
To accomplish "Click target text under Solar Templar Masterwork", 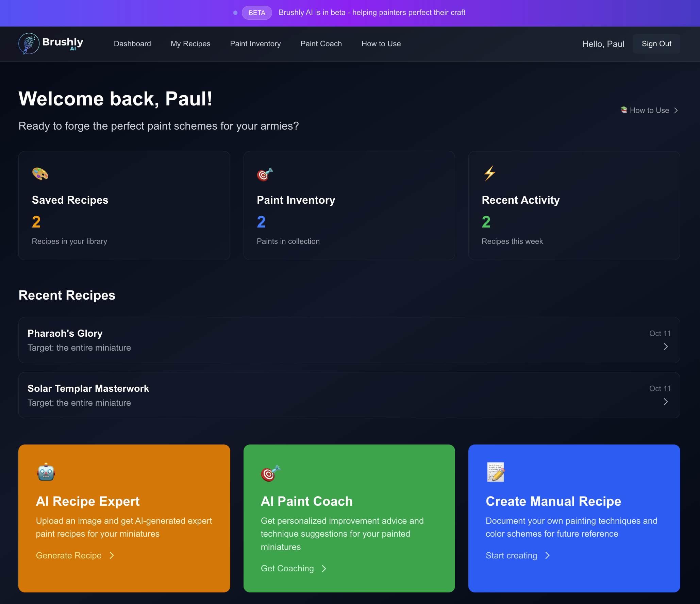I will coord(79,403).
